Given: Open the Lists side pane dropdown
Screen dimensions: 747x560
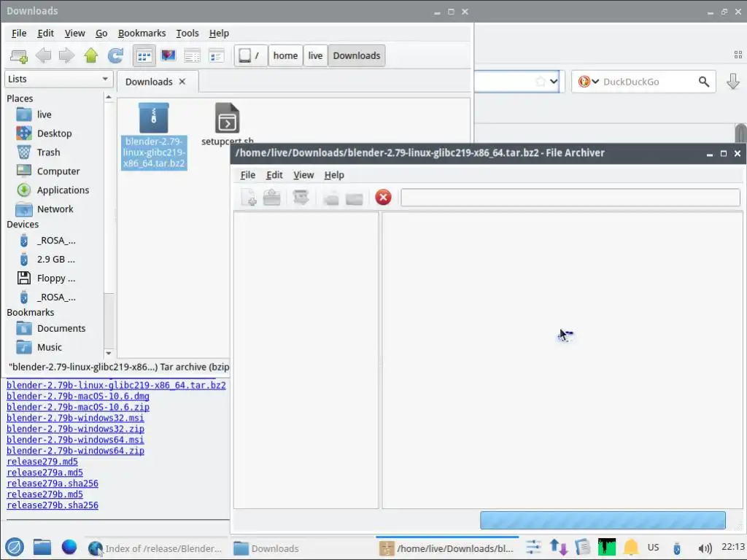Looking at the screenshot, I should point(59,79).
